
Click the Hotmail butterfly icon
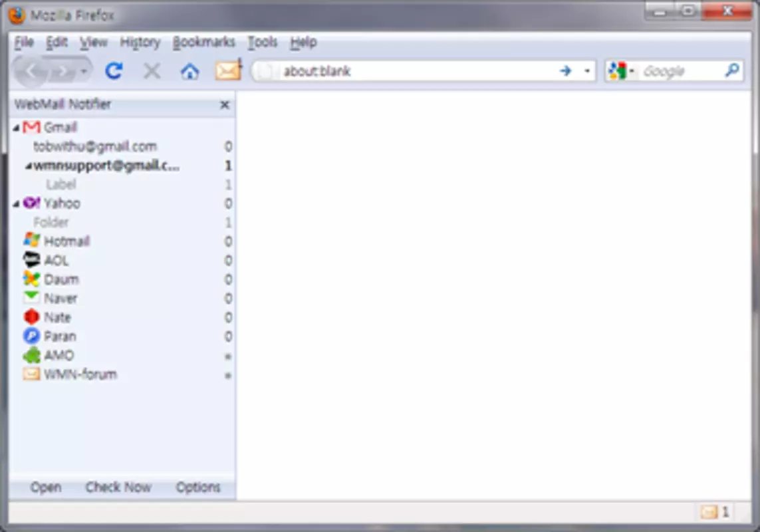pos(31,241)
